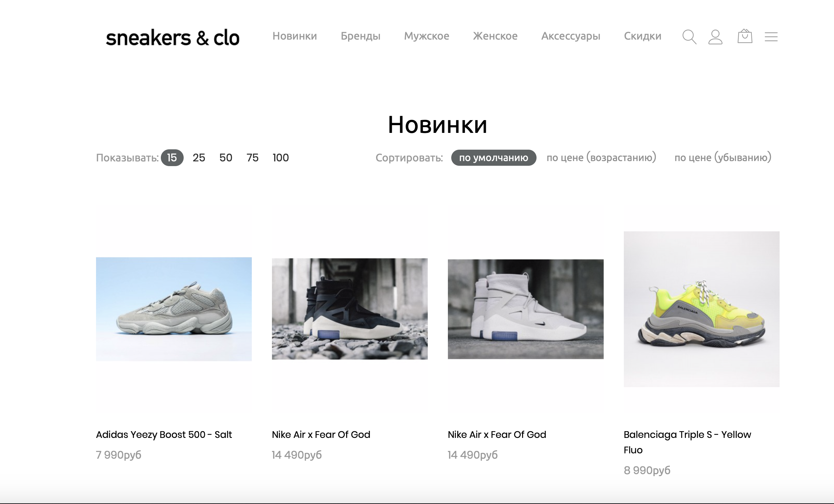Click the sneakers & clo logo
This screenshot has width=834, height=504.
[x=173, y=37]
